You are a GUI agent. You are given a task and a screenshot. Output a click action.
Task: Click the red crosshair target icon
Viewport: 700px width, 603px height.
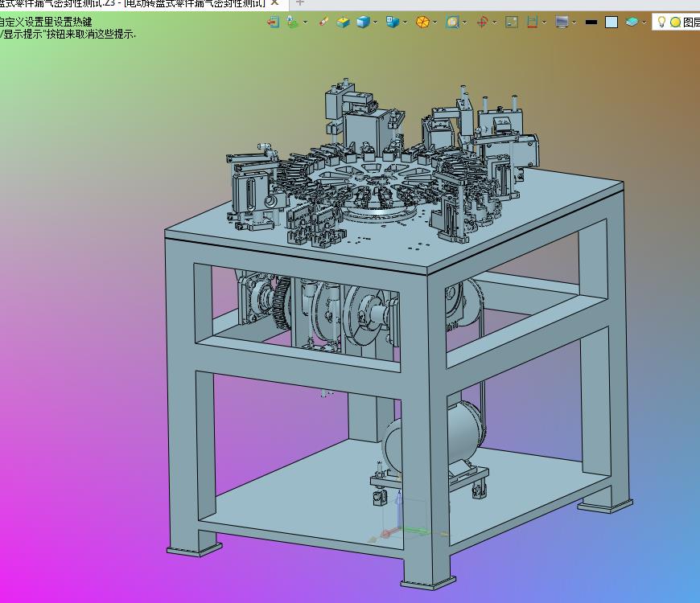click(x=482, y=22)
